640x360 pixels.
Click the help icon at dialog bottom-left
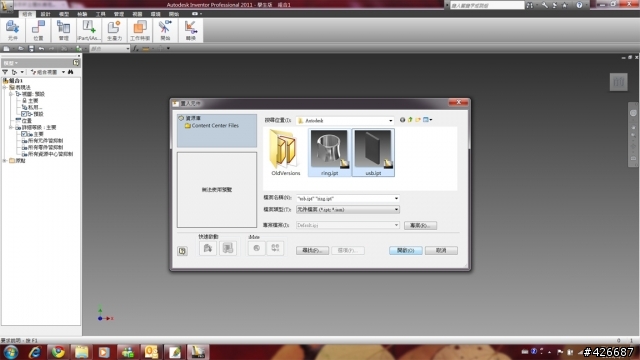click(182, 251)
